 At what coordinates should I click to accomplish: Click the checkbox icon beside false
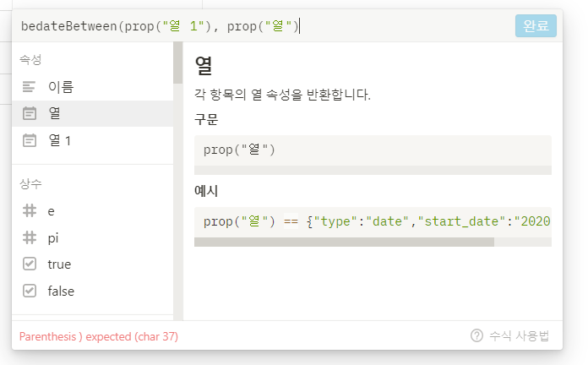pyautogui.click(x=30, y=291)
